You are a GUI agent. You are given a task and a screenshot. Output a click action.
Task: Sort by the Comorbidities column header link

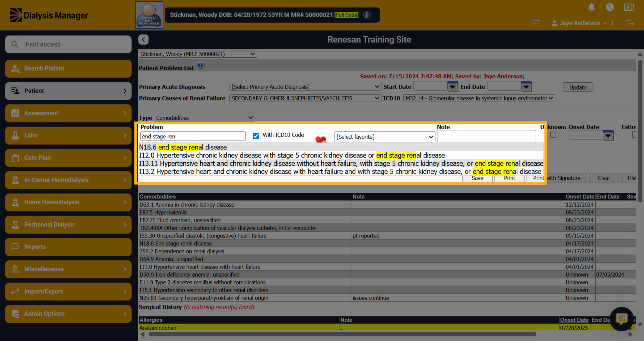158,197
